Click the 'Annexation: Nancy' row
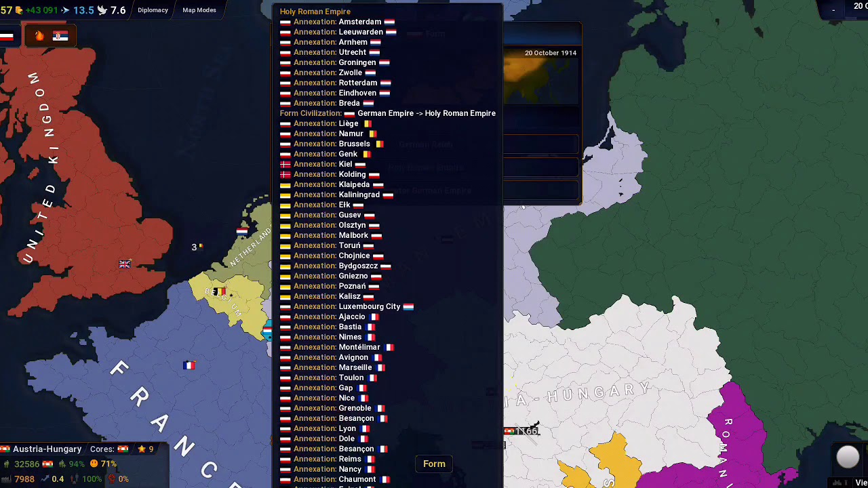The height and width of the screenshot is (488, 868). (x=328, y=469)
